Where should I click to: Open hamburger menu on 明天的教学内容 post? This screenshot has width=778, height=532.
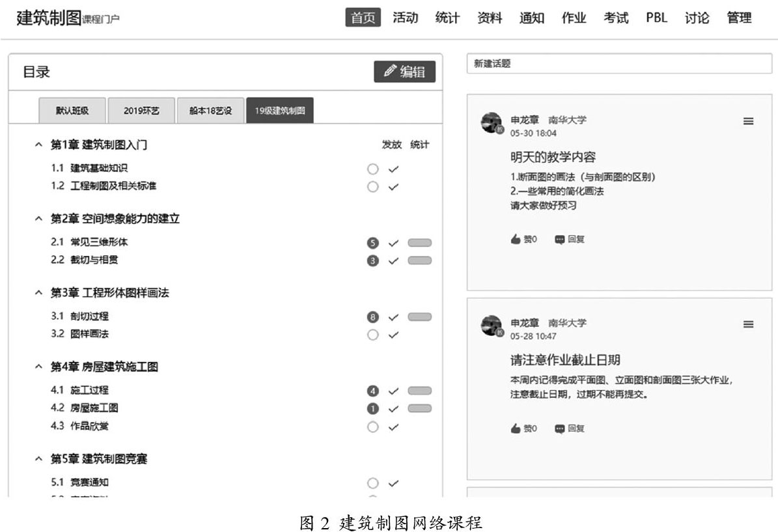(x=748, y=121)
